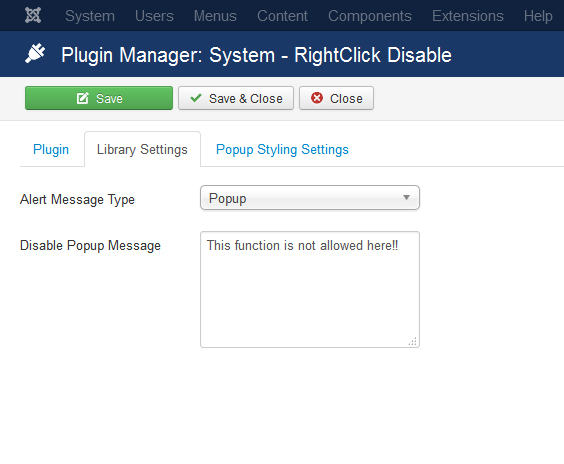The width and height of the screenshot is (564, 464).
Task: Open the System menu
Action: click(90, 16)
